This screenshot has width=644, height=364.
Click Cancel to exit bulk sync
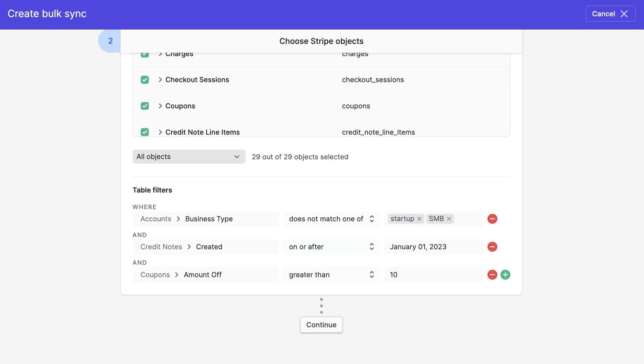tap(603, 14)
